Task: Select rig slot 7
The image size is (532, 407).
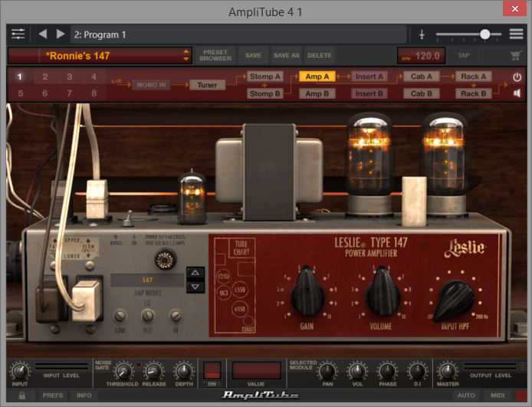Action: click(x=69, y=94)
